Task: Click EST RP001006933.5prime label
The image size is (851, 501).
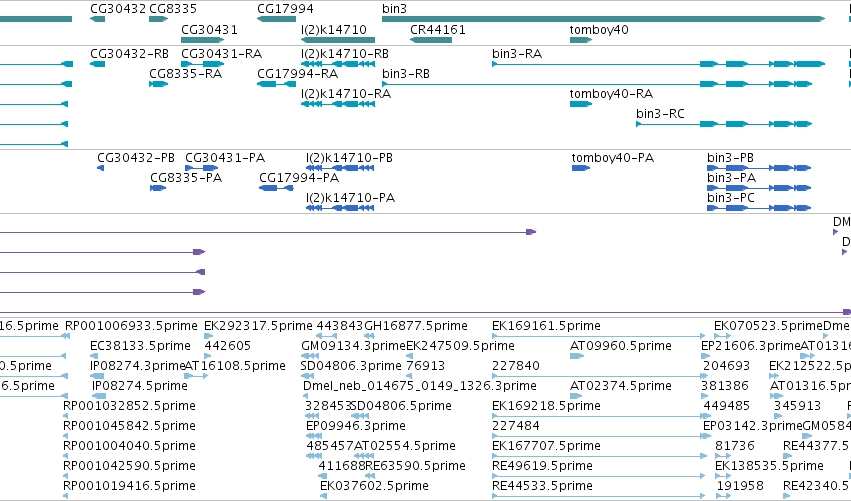Action: tap(131, 326)
